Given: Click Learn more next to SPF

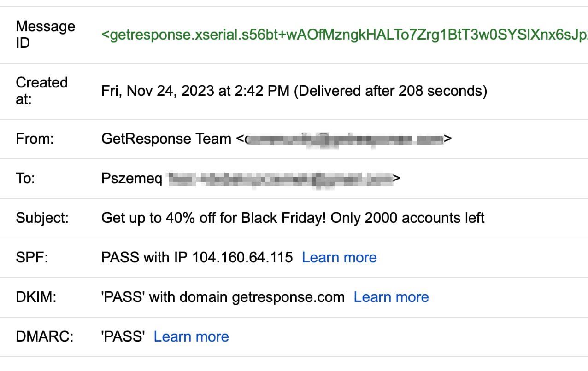Looking at the screenshot, I should (x=339, y=257).
